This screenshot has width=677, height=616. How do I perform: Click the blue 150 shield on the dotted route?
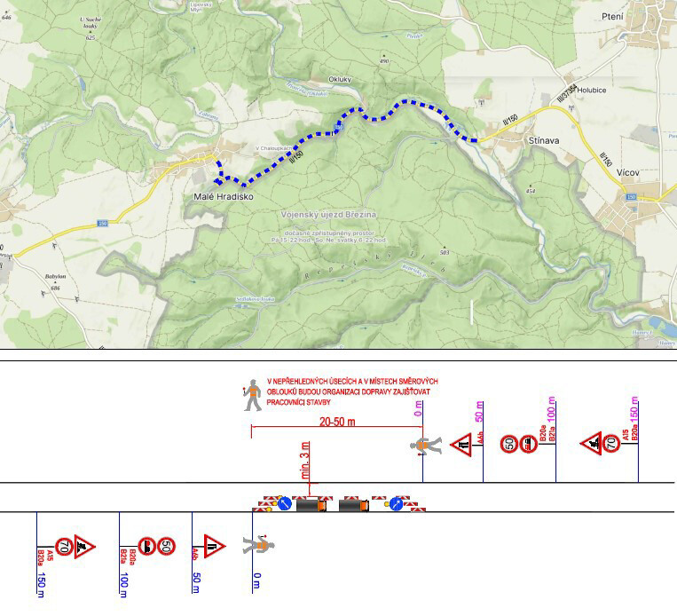click(x=339, y=127)
